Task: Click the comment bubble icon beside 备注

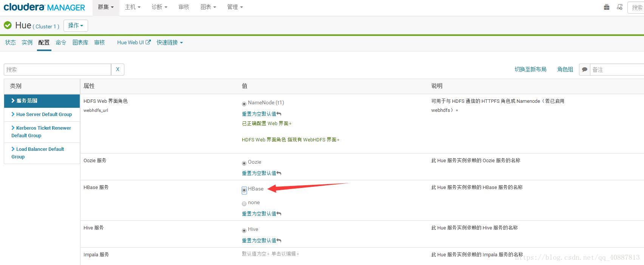Action: tap(585, 70)
